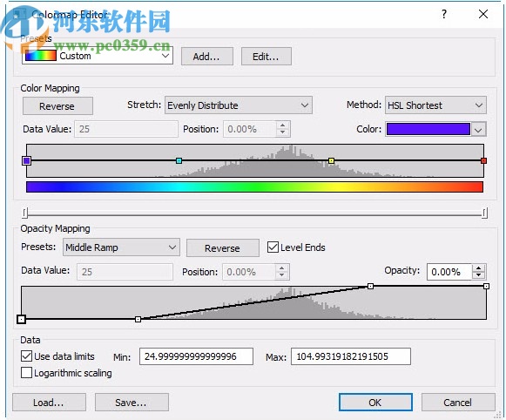
Task: Click the Max value field
Action: point(351,356)
